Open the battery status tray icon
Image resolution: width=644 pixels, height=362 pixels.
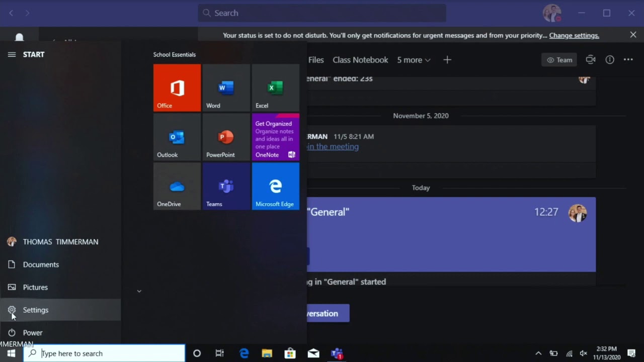pyautogui.click(x=553, y=353)
